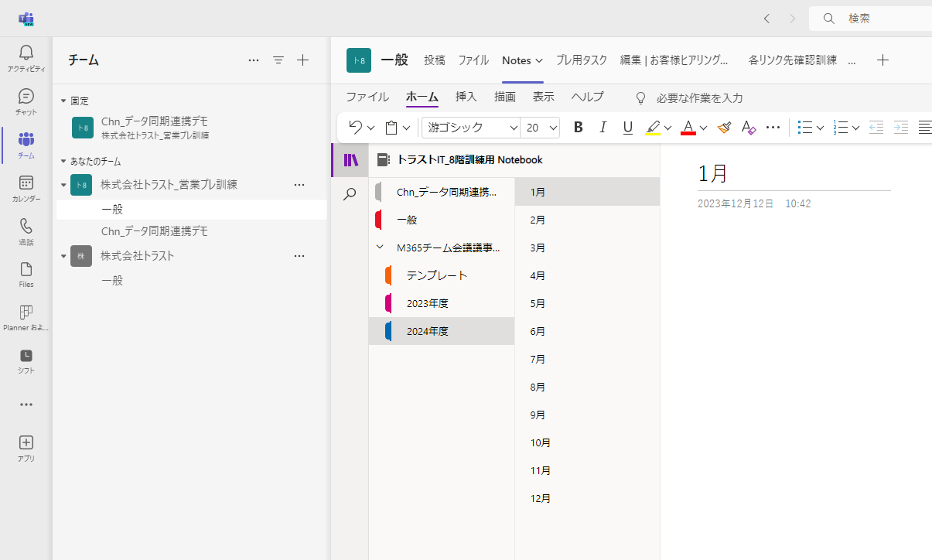
Task: Open the font size dropdown
Action: 553,128
